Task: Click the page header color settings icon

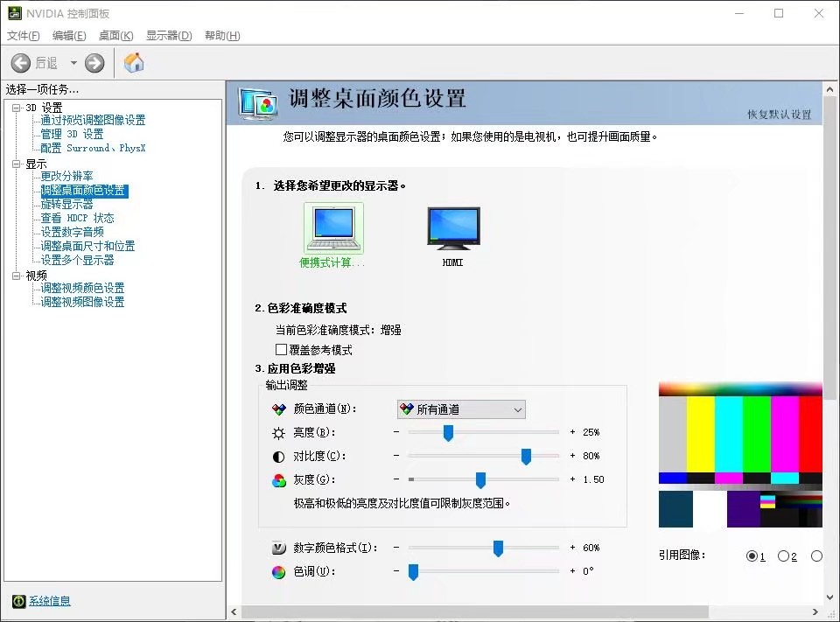Action: coord(259,103)
